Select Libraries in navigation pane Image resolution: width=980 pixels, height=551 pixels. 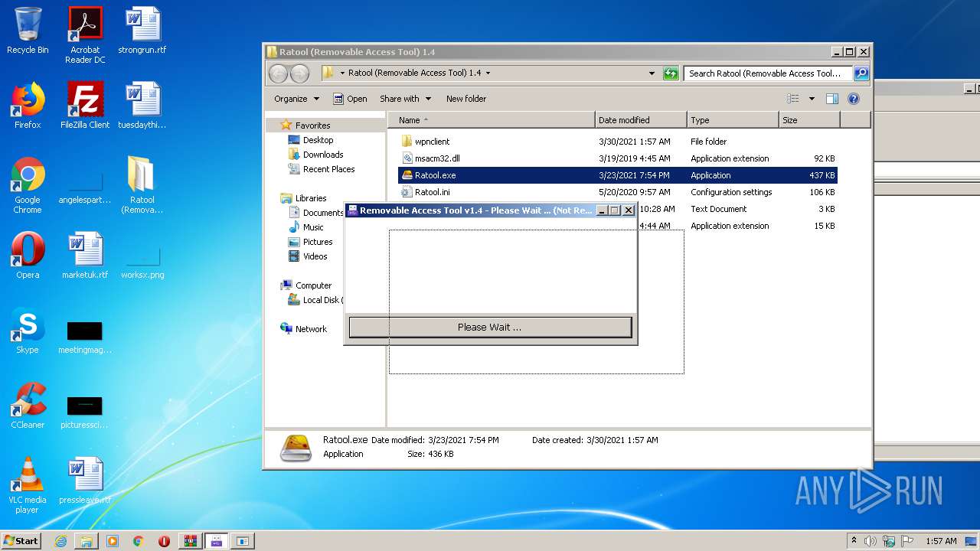311,198
